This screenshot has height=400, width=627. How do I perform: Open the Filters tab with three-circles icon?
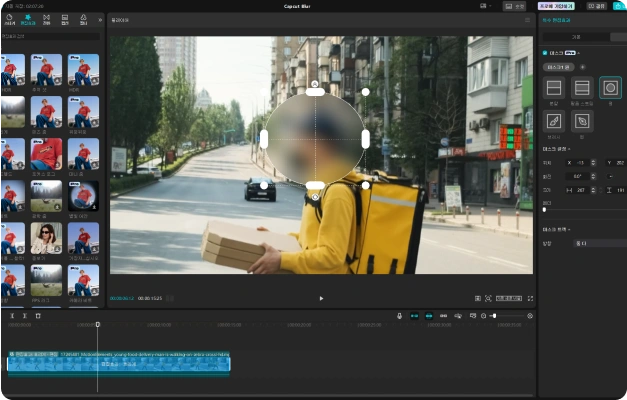tap(83, 19)
